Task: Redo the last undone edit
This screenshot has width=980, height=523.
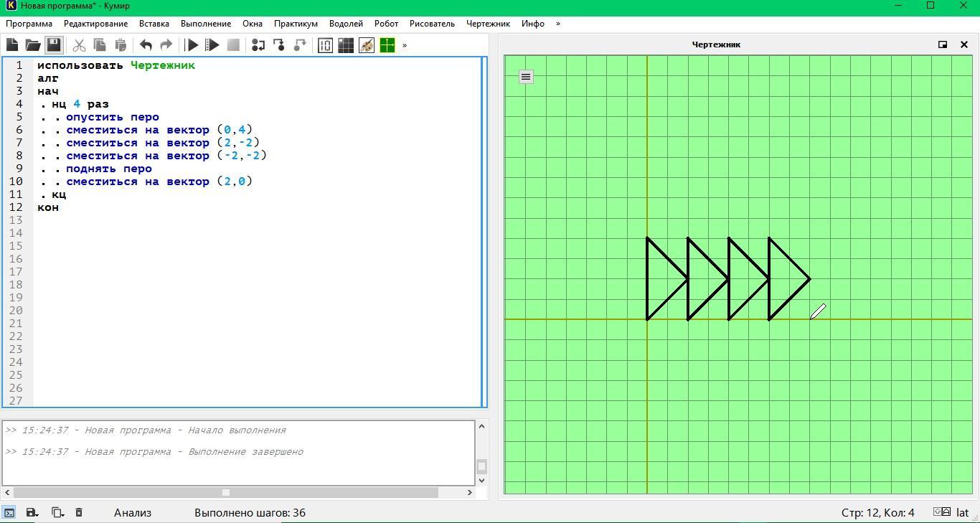Action: coord(166,45)
